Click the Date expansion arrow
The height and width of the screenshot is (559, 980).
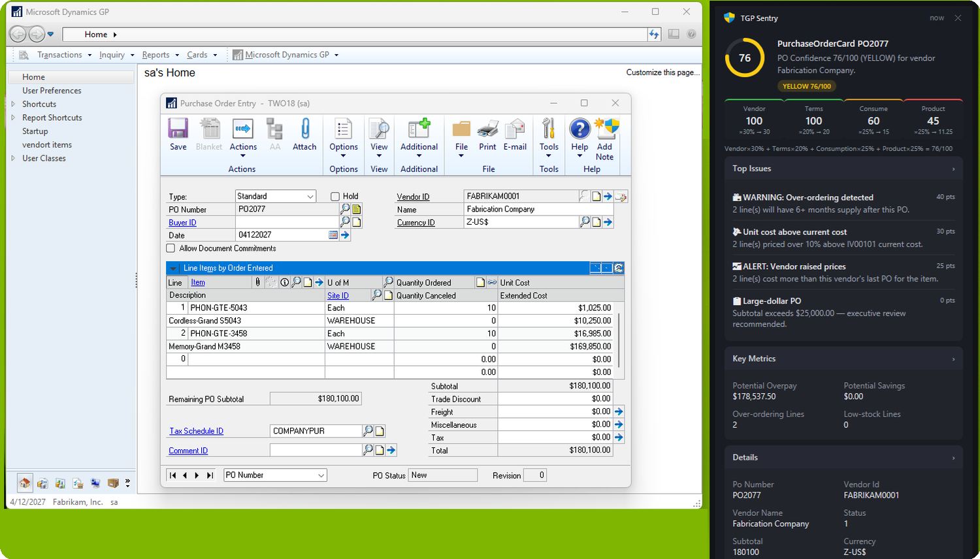point(345,235)
